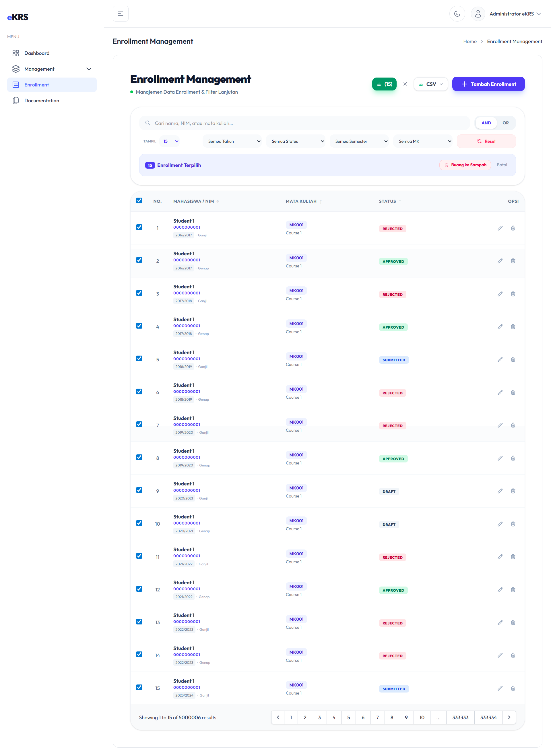Image resolution: width=551 pixels, height=756 pixels.
Task: Open the CSV export format dropdown
Action: tap(430, 84)
